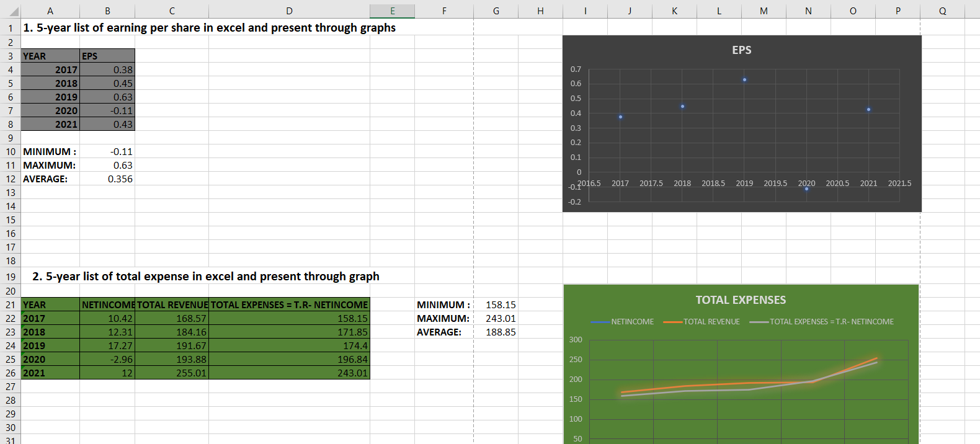Select column B header
Image resolution: width=980 pixels, height=444 pixels.
coord(107,11)
